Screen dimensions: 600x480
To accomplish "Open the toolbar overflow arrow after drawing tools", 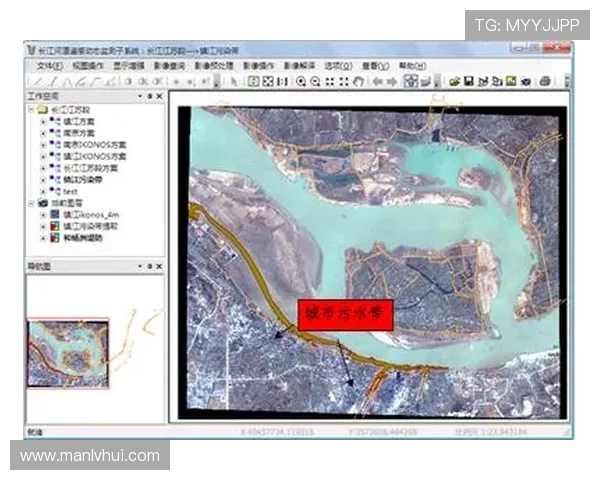I will click(x=217, y=82).
